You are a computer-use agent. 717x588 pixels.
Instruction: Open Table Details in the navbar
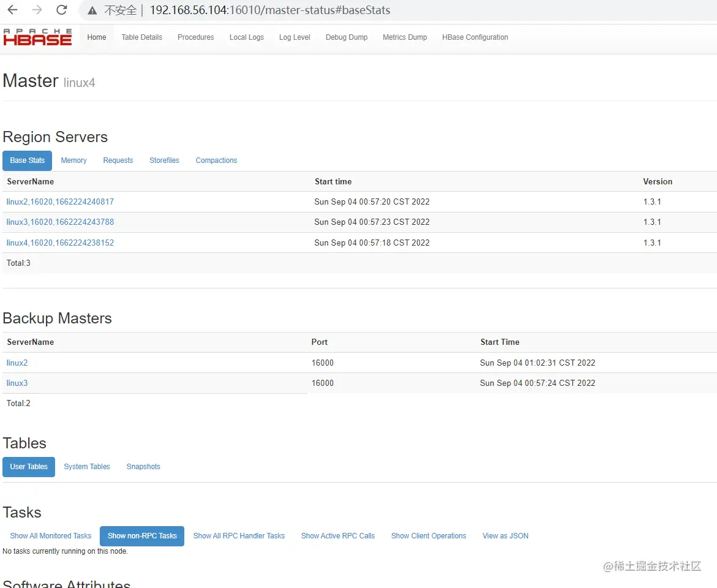142,37
